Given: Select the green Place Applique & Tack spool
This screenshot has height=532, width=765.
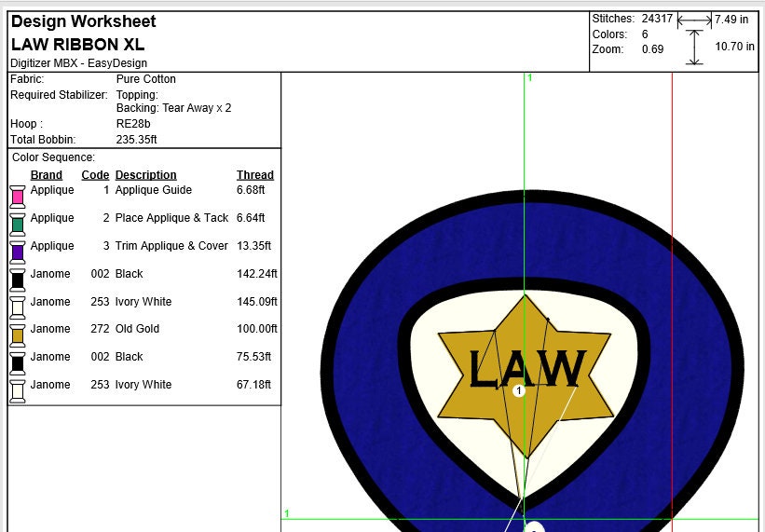Looking at the screenshot, I should (x=17, y=225).
